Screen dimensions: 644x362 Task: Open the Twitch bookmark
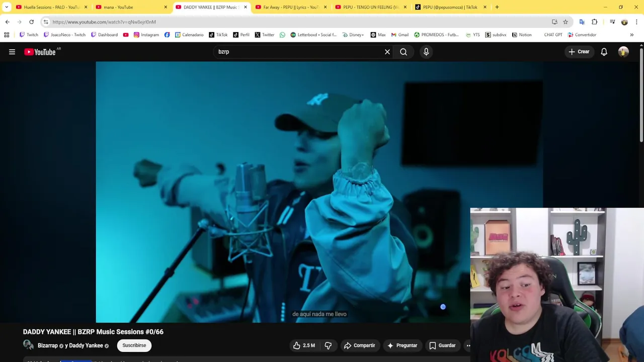[29, 35]
